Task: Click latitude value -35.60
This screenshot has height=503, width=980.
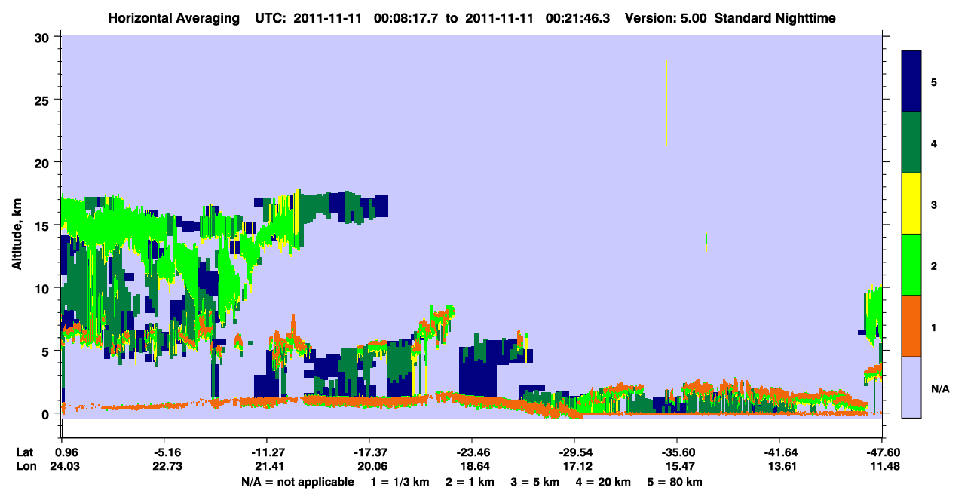Action: (x=677, y=452)
